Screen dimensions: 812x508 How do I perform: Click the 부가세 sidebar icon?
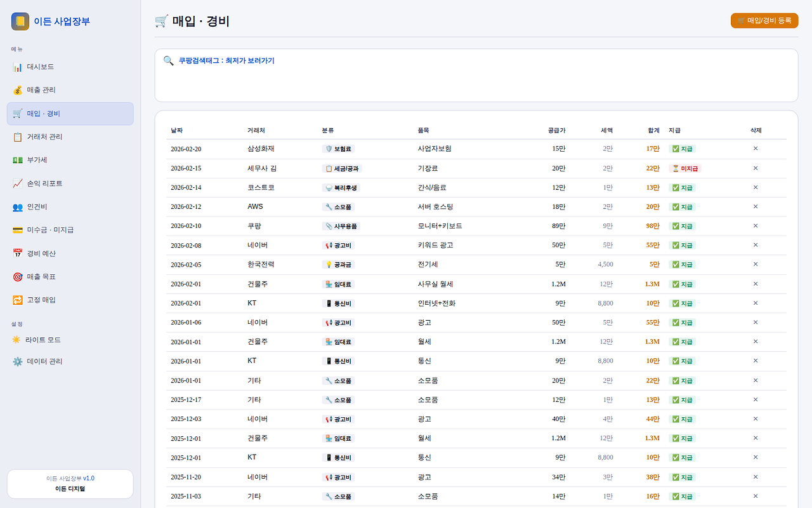coord(17,160)
